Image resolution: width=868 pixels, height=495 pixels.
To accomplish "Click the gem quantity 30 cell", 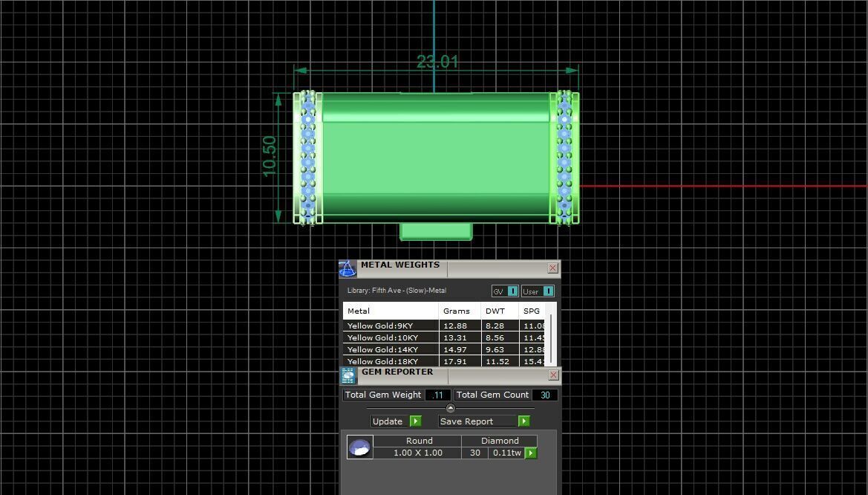I will coord(475,453).
